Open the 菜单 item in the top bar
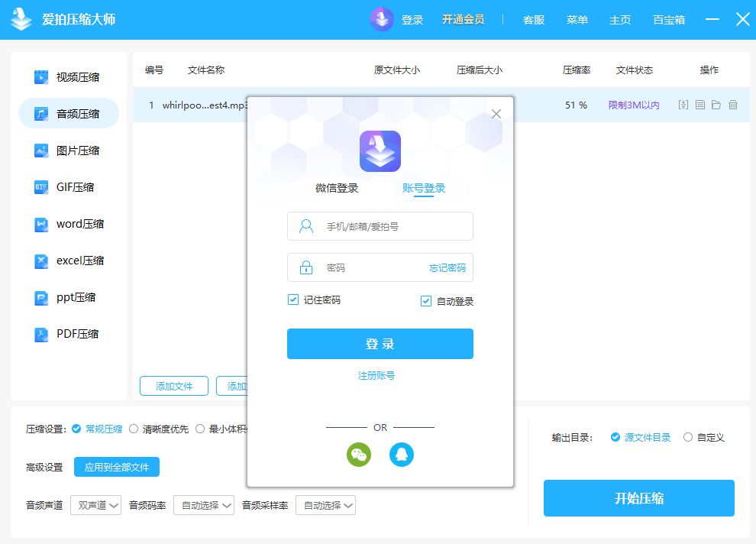 [577, 20]
